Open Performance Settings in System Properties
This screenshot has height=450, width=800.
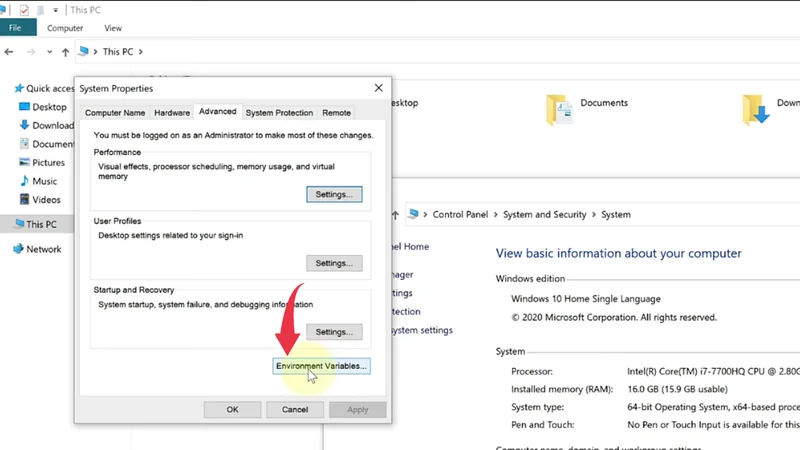(334, 194)
